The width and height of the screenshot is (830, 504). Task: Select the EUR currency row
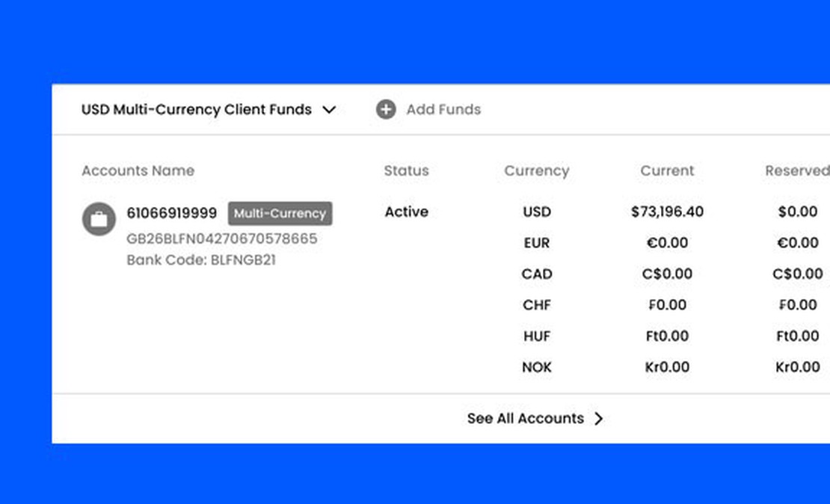pos(536,243)
